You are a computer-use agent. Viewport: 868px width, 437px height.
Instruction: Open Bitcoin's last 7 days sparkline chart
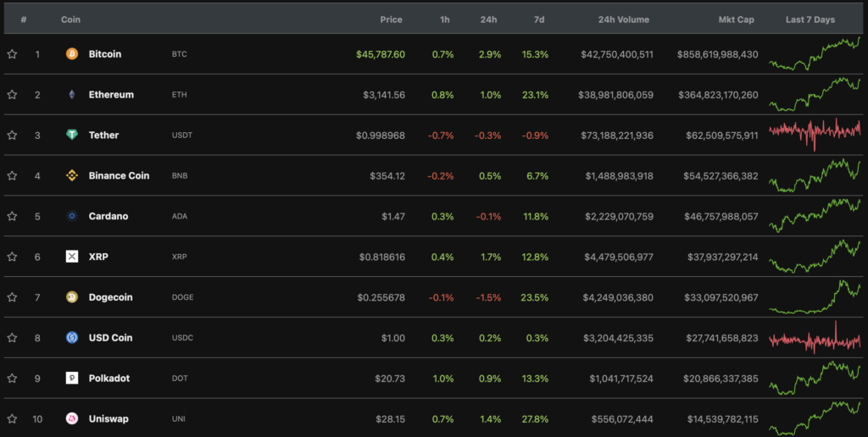pos(815,54)
